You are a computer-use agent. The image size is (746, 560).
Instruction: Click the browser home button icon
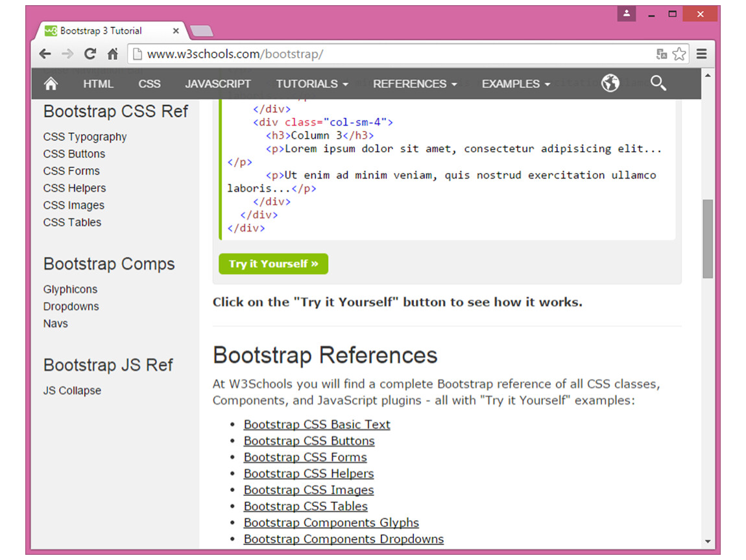click(112, 54)
